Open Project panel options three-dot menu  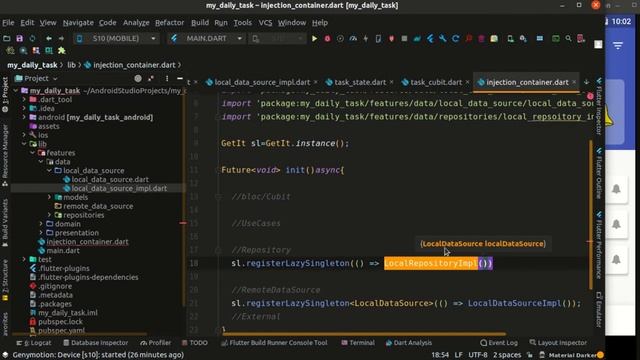[x=167, y=78]
